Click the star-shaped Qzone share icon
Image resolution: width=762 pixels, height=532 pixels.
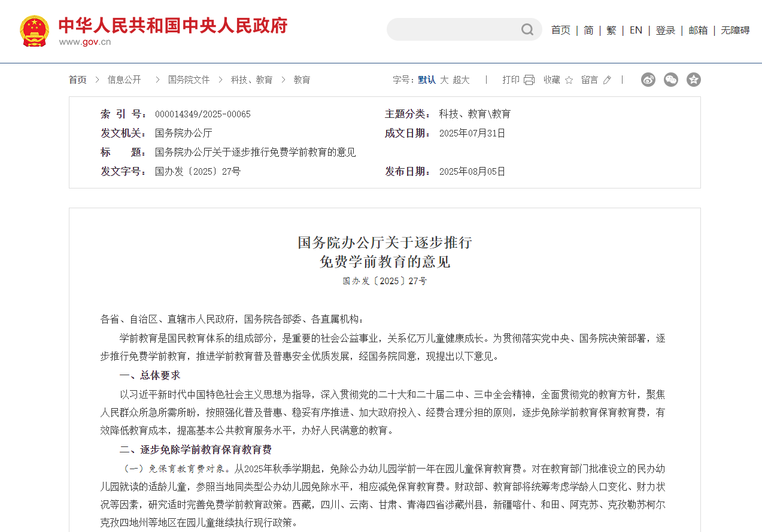tap(694, 80)
